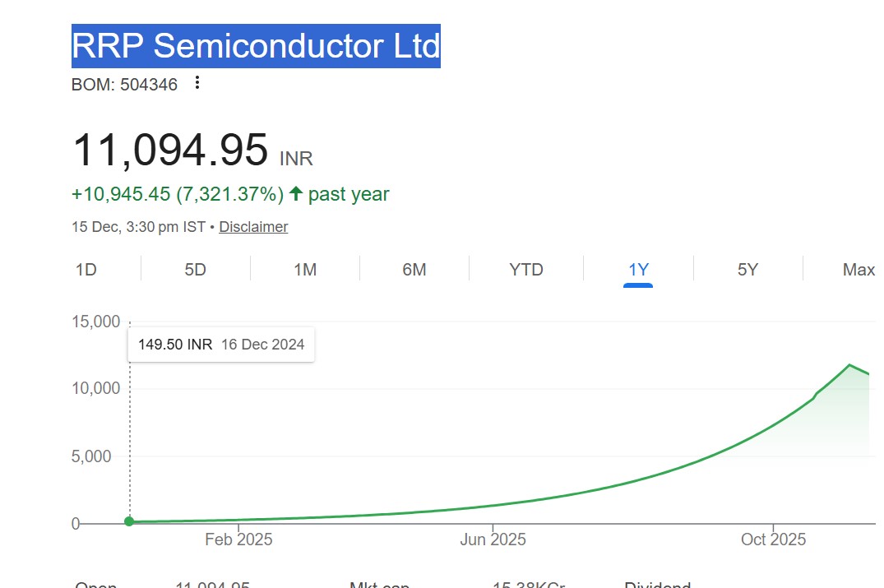Click the Open stat at page bottom
Viewport: 884px width, 588px height.
coord(95,583)
